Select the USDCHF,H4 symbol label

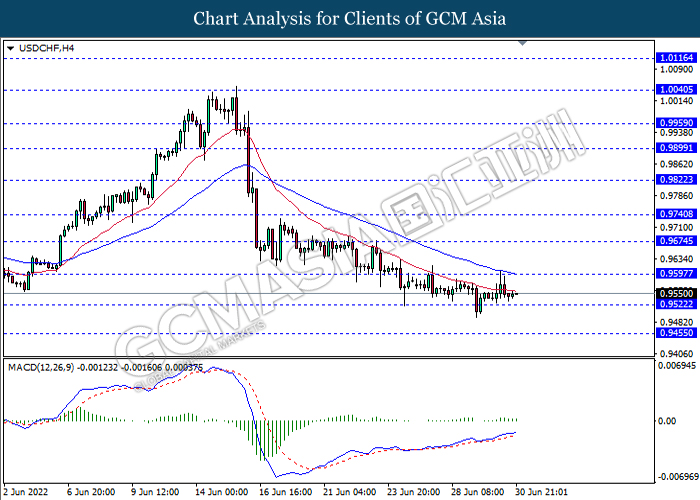pyautogui.click(x=46, y=48)
